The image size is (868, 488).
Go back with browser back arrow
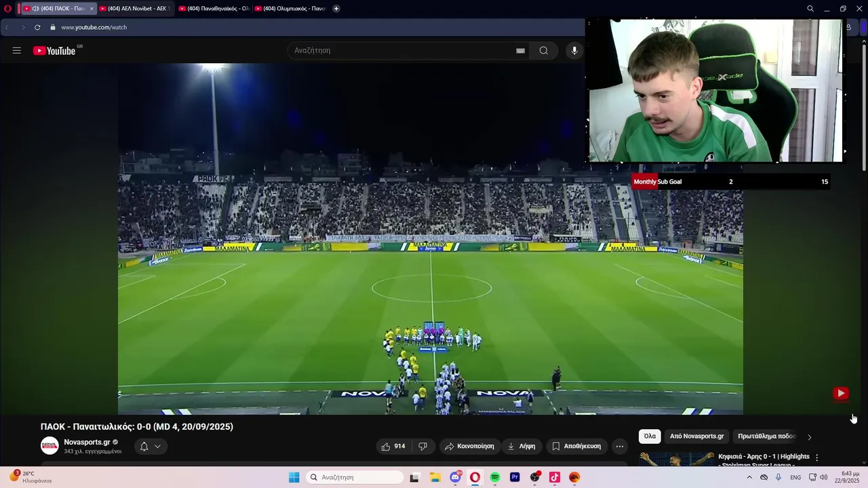(7, 27)
